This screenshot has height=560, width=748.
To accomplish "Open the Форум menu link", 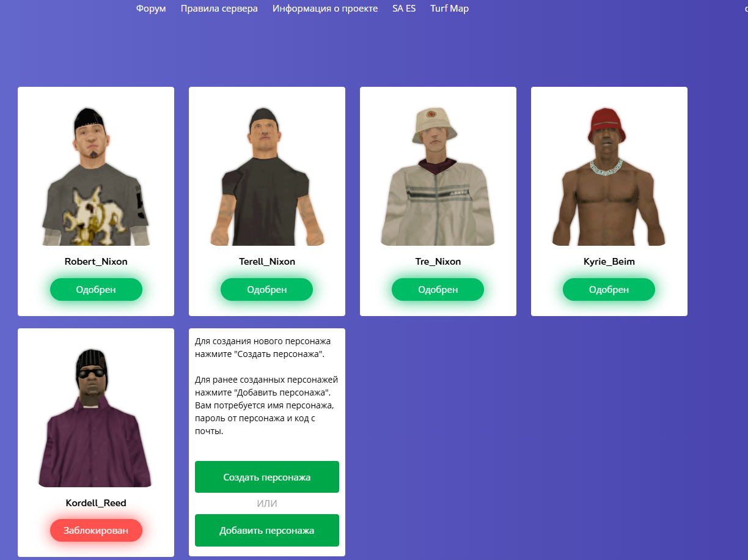I will tap(151, 9).
